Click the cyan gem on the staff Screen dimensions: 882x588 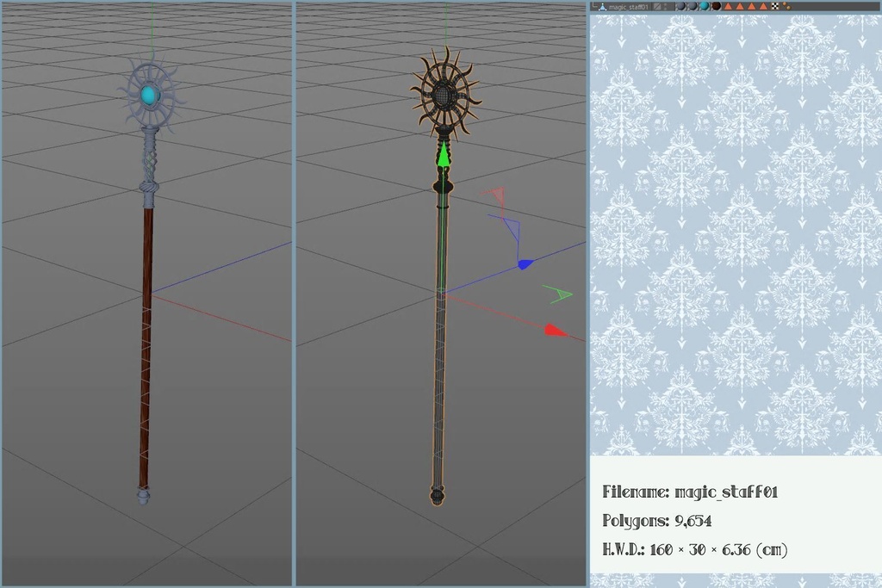point(148,95)
